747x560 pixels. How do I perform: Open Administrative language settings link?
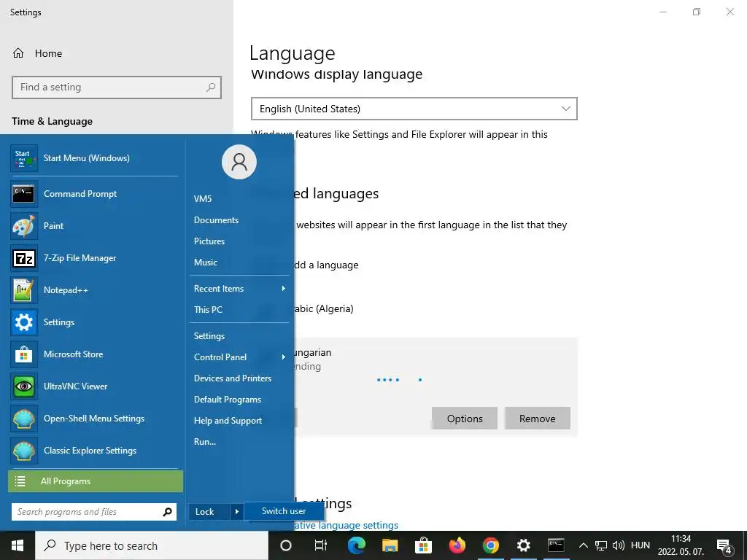346,525
